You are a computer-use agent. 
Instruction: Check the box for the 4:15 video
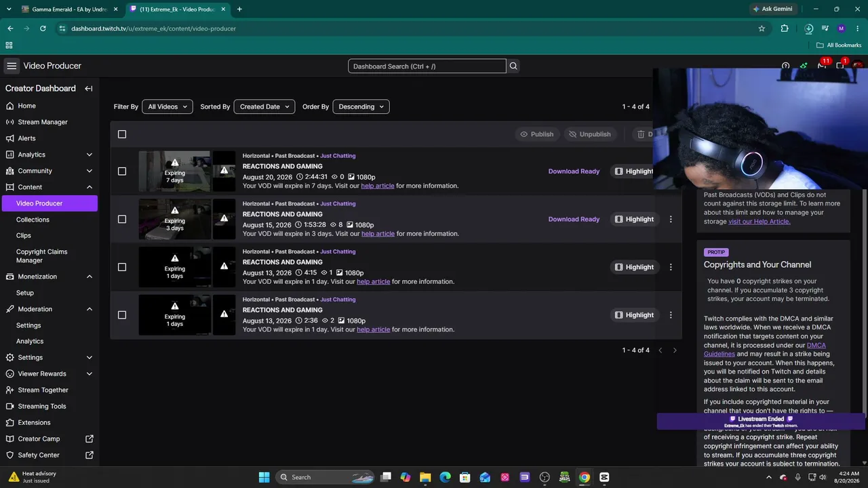click(x=122, y=267)
